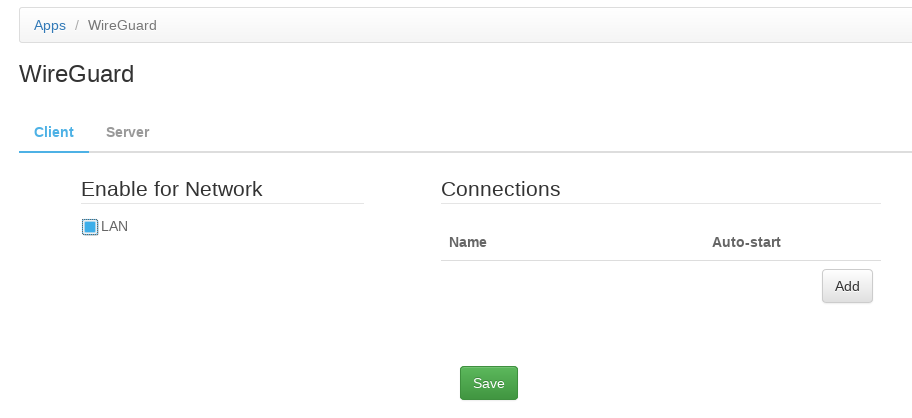
Task: Click empty breadcrumb bar right of WireGuard
Action: (x=500, y=25)
